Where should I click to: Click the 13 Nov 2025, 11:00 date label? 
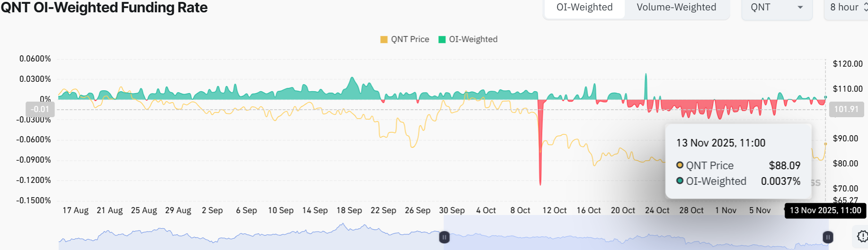pos(825,210)
